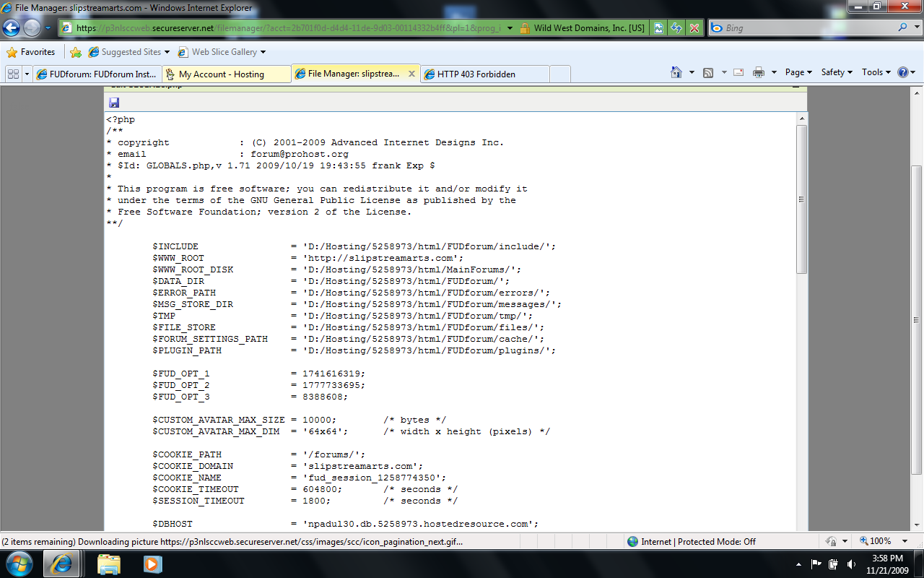This screenshot has height=578, width=924.
Task: Click the RSS Feeds icon
Action: click(x=708, y=72)
